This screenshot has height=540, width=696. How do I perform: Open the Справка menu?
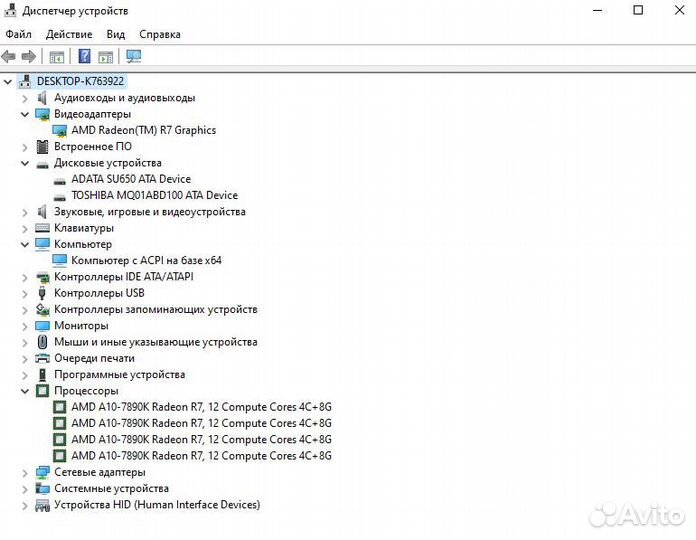click(160, 34)
